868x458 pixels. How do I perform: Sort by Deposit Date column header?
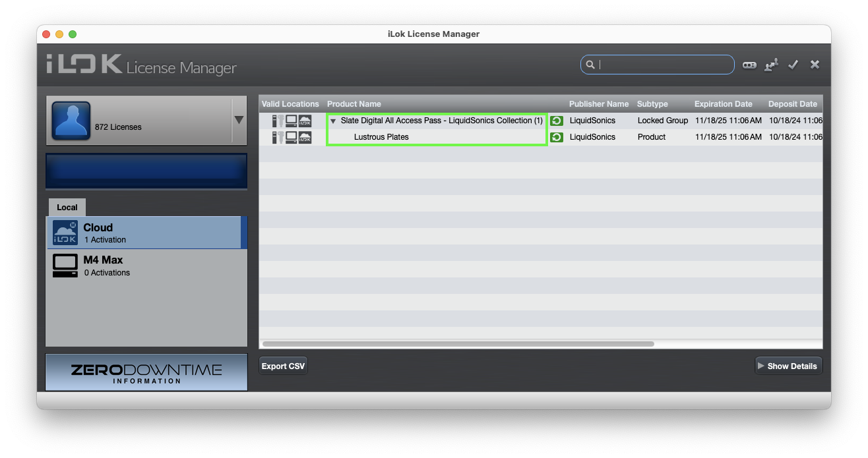coord(793,104)
